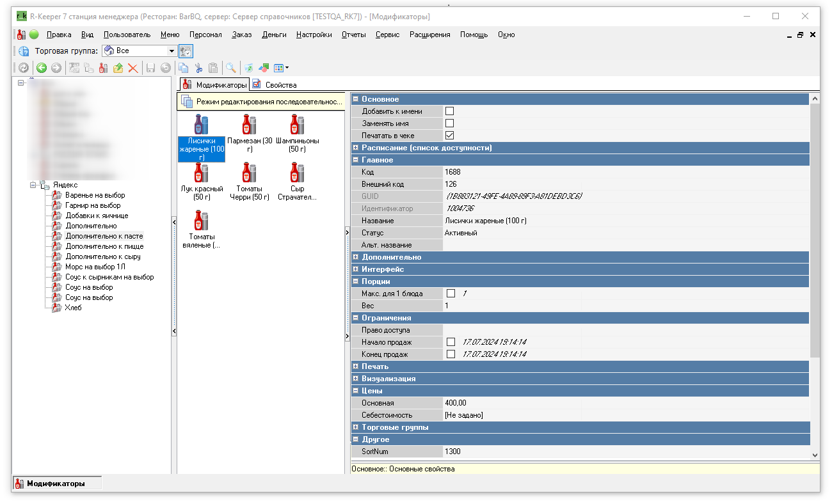Image resolution: width=832 pixels, height=504 pixels.
Task: Click the Режим редактирования последовательнос... button
Action: 262,101
